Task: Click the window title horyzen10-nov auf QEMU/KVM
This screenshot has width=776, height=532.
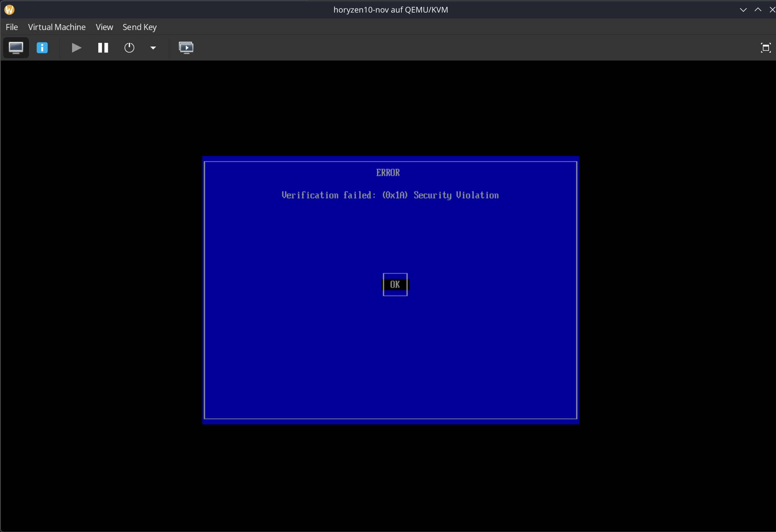Action: [391, 10]
